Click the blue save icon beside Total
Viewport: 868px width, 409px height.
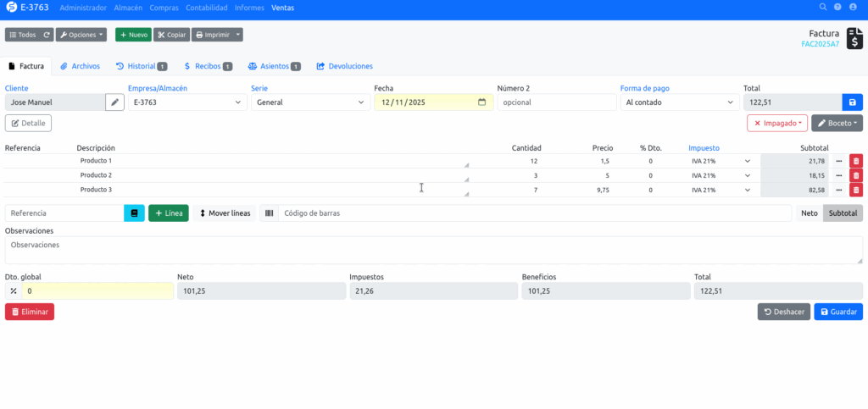click(x=852, y=102)
